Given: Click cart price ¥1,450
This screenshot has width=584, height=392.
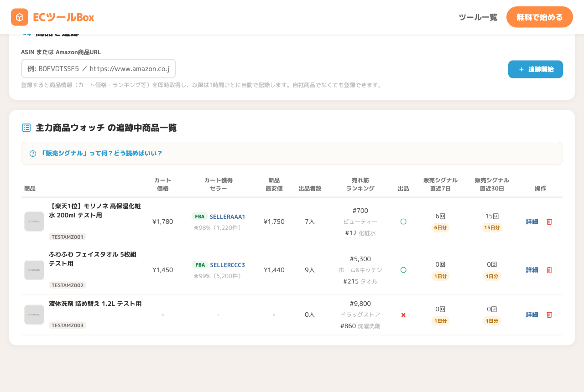Looking at the screenshot, I should [x=163, y=270].
